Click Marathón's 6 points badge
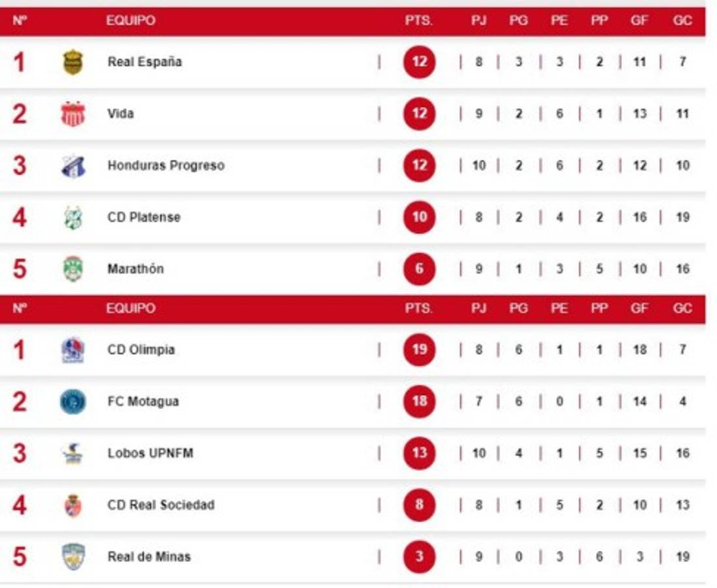The height and width of the screenshot is (588, 717). click(x=419, y=269)
